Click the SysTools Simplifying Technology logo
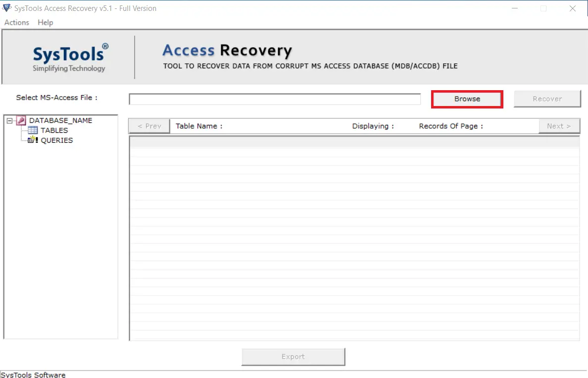Viewport: 588px width, 378px height. coord(70,58)
